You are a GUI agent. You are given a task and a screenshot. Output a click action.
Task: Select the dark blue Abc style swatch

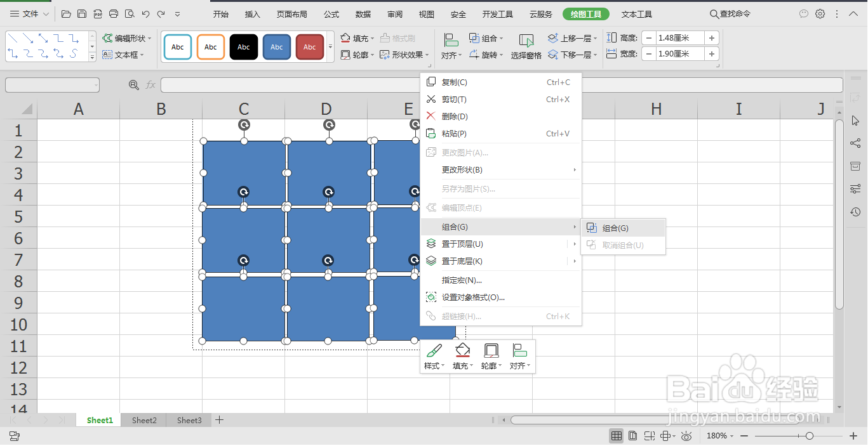276,46
